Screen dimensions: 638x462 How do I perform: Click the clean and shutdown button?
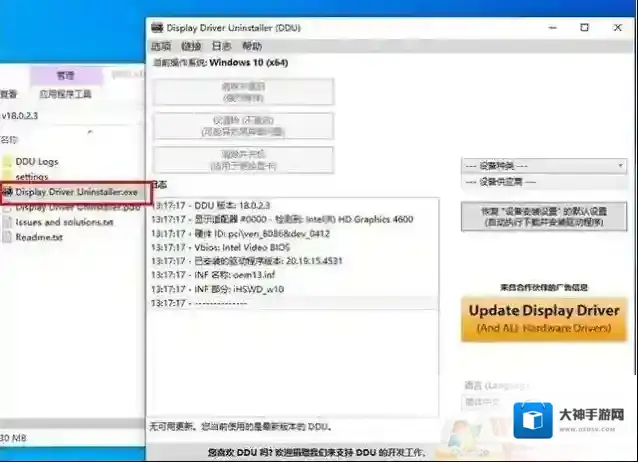pyautogui.click(x=243, y=160)
